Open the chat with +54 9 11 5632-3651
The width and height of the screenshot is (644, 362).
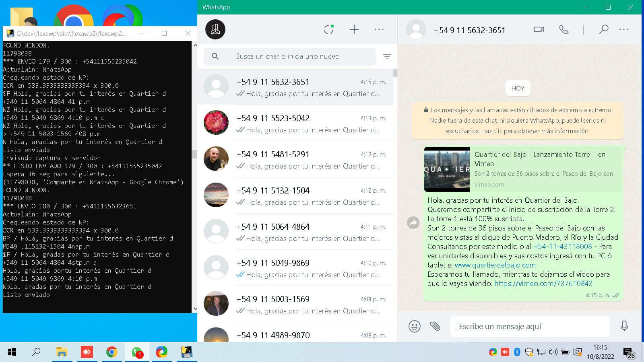[x=295, y=87]
